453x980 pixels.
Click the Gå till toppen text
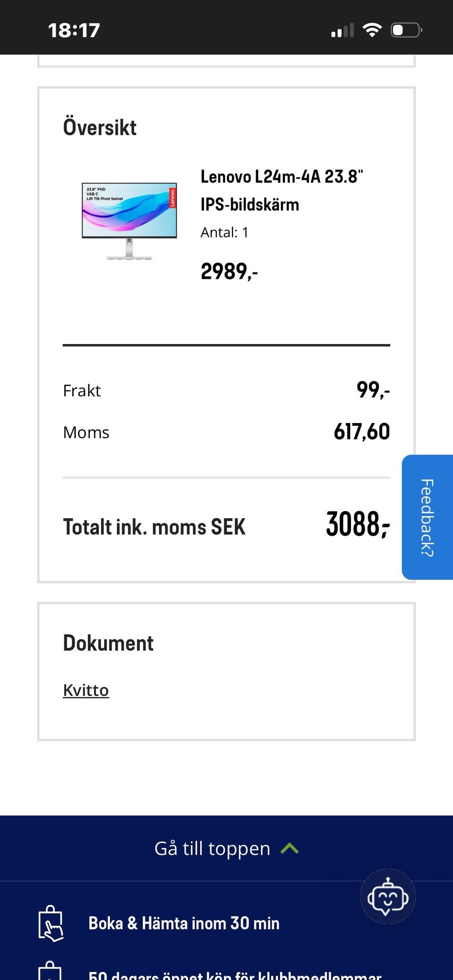pos(212,848)
